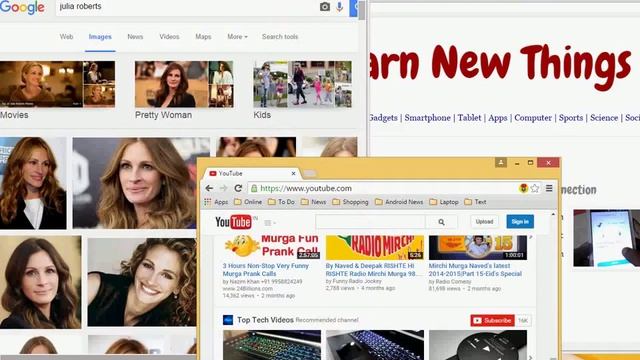Click the extension icon beside the star
The height and width of the screenshot is (360, 640).
click(x=523, y=188)
